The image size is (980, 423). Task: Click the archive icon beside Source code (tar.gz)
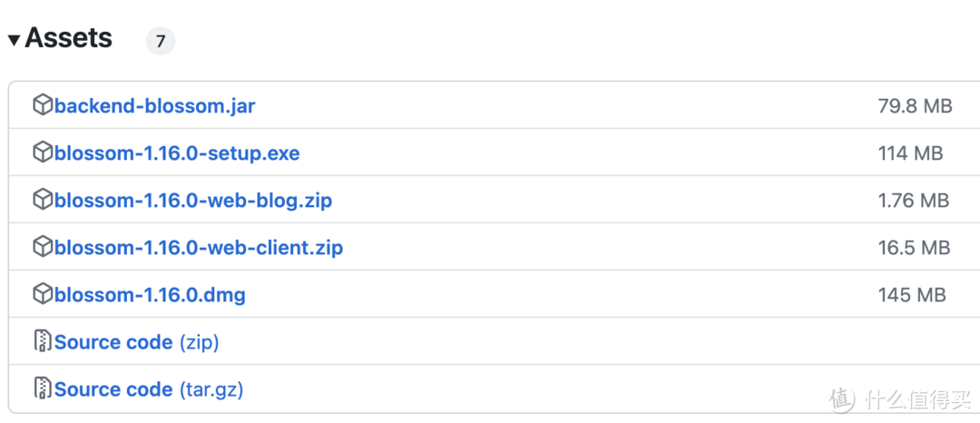[43, 389]
